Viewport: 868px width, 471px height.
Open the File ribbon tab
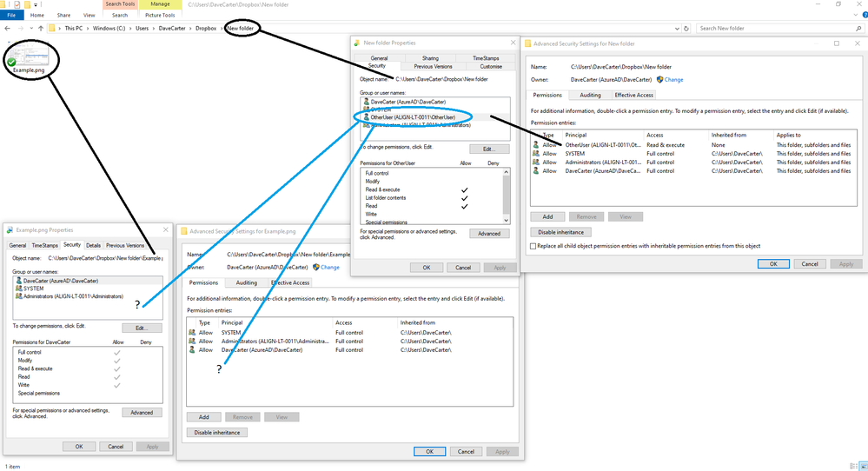click(11, 16)
